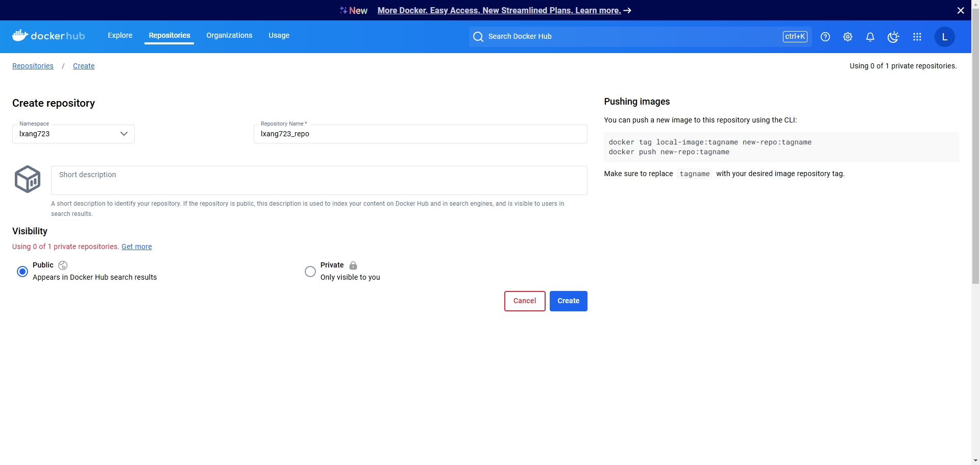Click the repository cube icon
Screen dimensions: 980x465
28,179
